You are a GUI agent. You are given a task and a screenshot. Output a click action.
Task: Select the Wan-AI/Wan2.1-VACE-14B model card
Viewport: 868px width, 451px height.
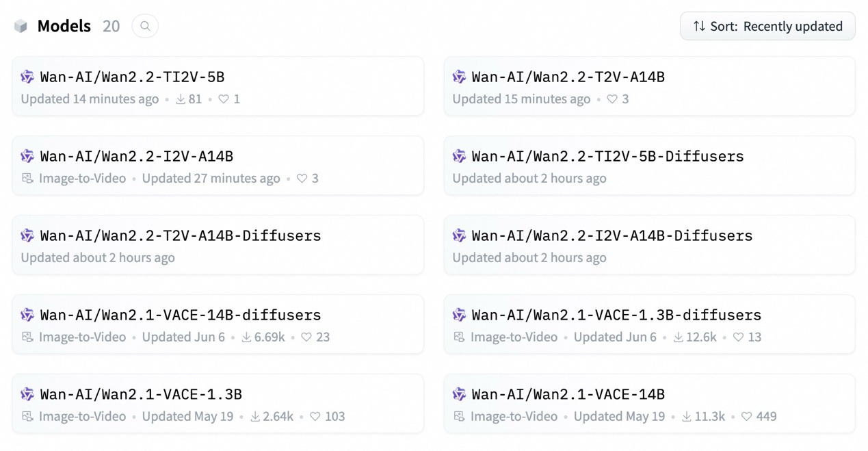click(649, 404)
